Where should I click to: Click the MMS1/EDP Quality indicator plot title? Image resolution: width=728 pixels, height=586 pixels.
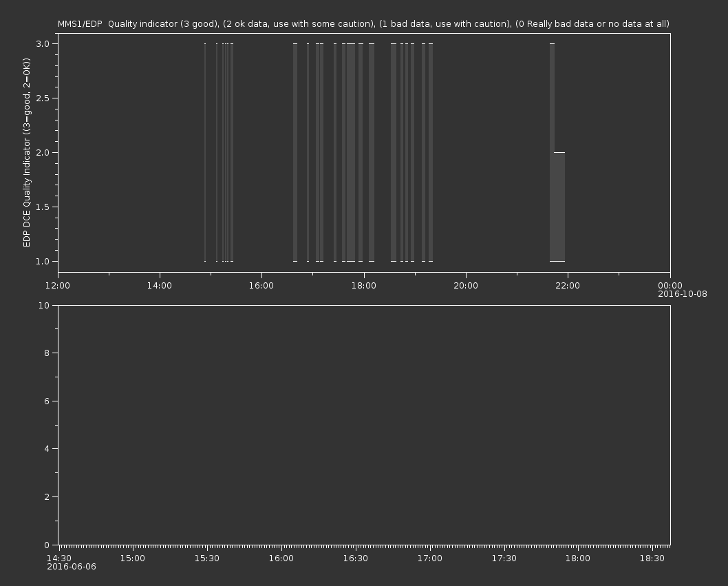(x=363, y=23)
